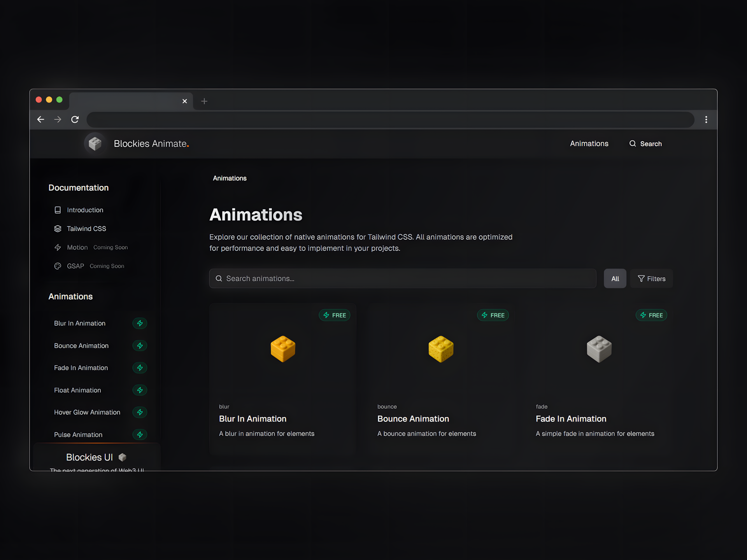
Task: Click the 'blur' tag on first card
Action: click(x=224, y=407)
